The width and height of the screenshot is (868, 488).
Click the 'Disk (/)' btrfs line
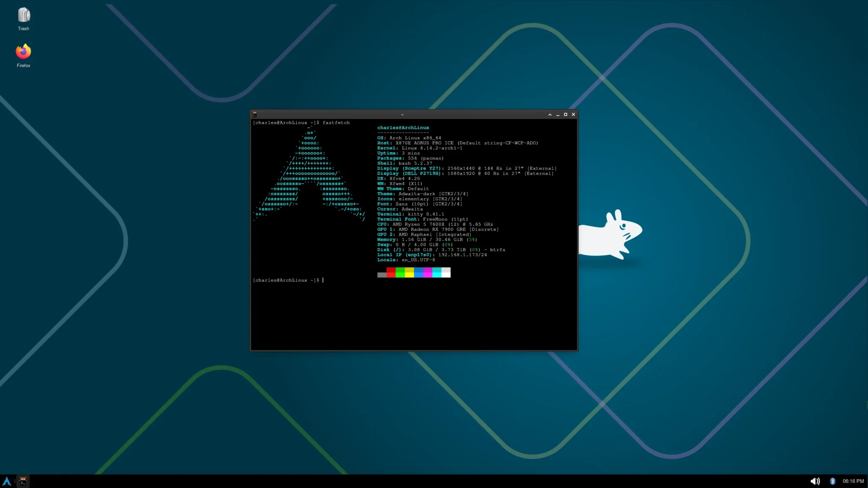point(441,250)
